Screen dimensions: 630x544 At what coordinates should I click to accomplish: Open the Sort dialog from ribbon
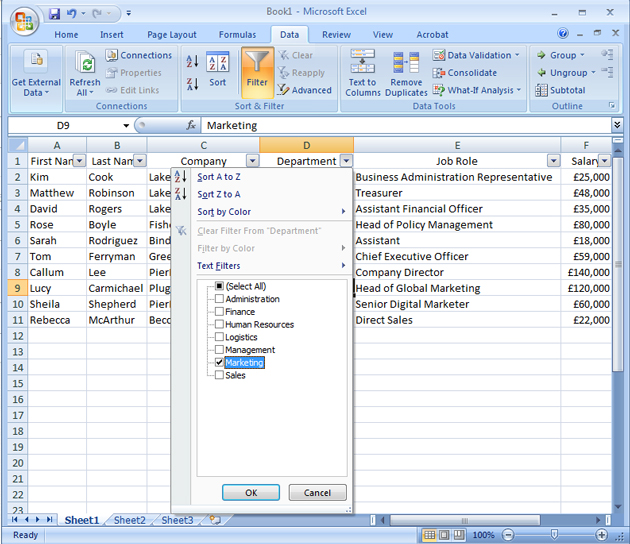click(x=218, y=70)
